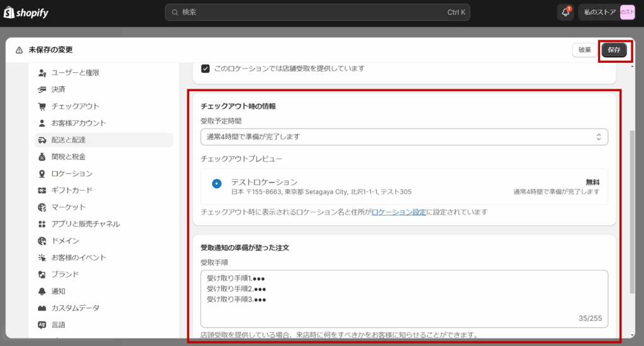Open the 受取予定時間 dropdown
Viewport: 644px width, 346px height.
pos(404,137)
